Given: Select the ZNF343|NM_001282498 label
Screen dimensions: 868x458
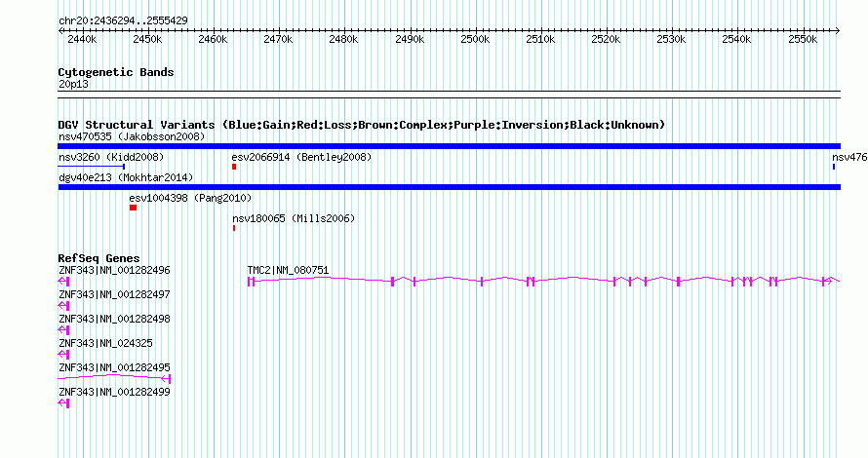Looking at the screenshot, I should click(x=114, y=319).
